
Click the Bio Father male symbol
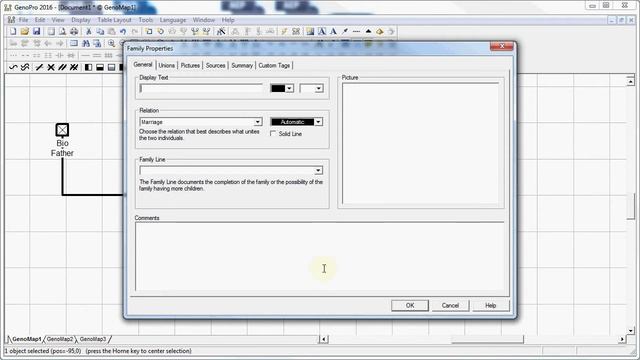click(x=62, y=130)
